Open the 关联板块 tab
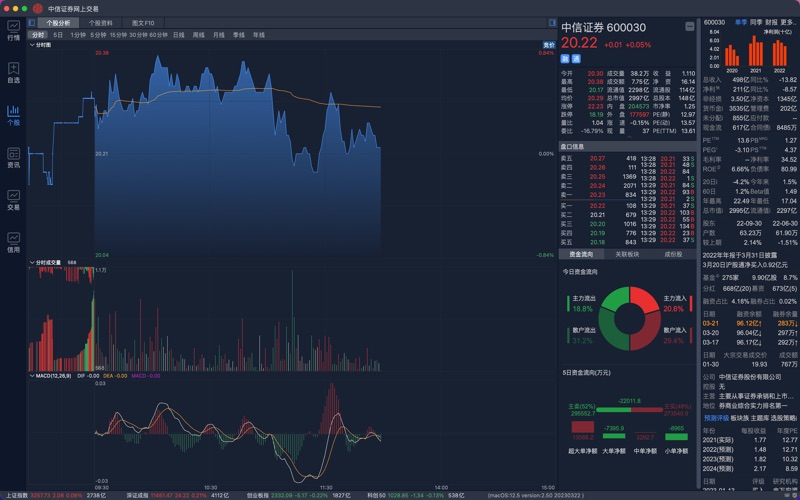800x500 pixels. tap(627, 254)
